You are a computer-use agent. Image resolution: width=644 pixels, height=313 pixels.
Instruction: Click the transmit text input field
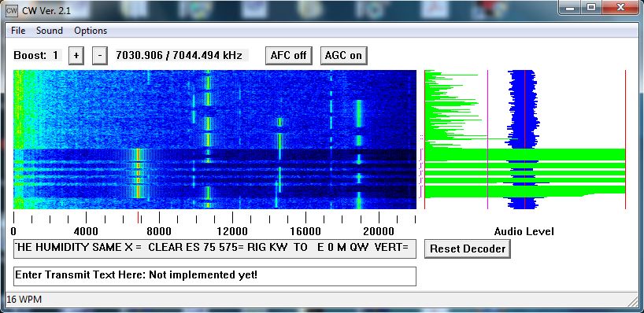click(215, 276)
